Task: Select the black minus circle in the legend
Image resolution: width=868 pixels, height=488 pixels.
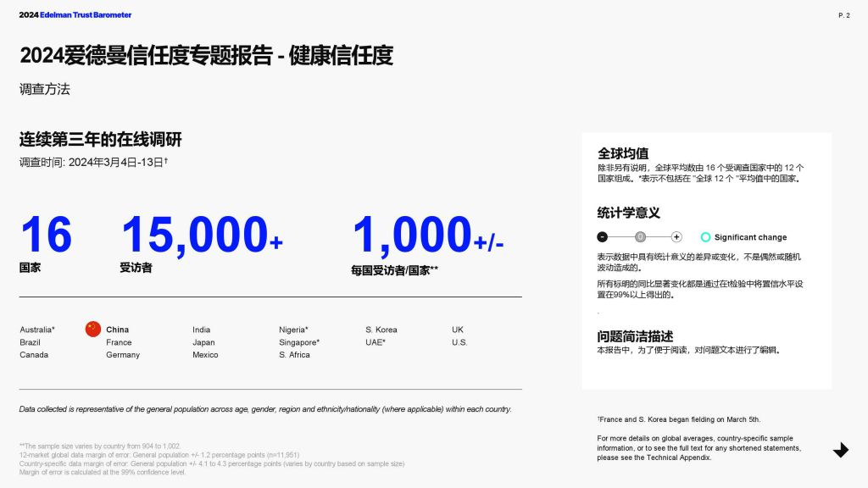Action: point(603,237)
